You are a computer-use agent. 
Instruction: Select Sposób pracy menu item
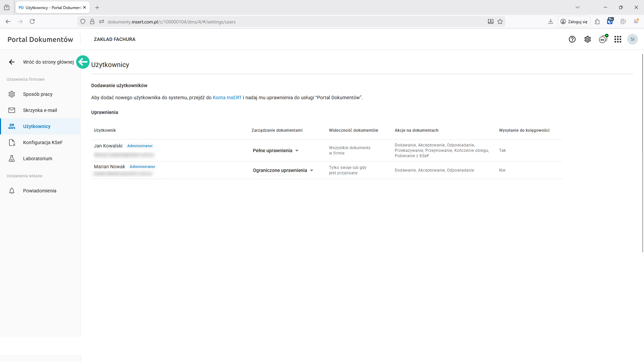click(x=38, y=94)
